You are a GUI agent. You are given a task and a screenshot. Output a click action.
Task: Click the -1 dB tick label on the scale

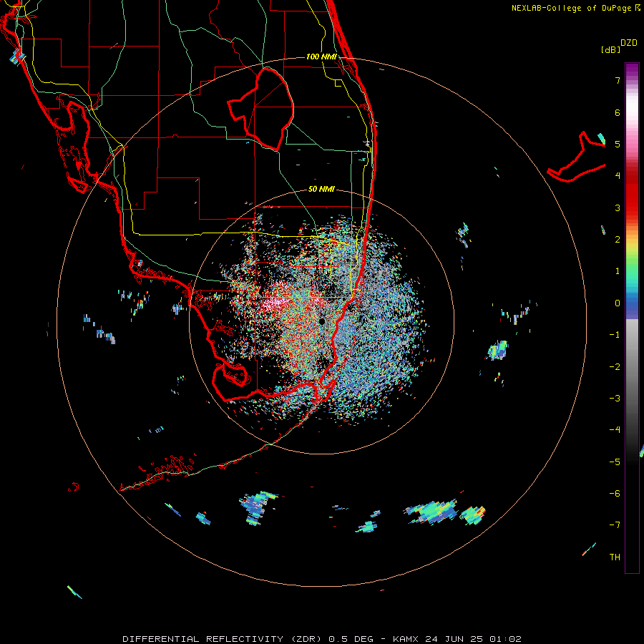[615, 335]
